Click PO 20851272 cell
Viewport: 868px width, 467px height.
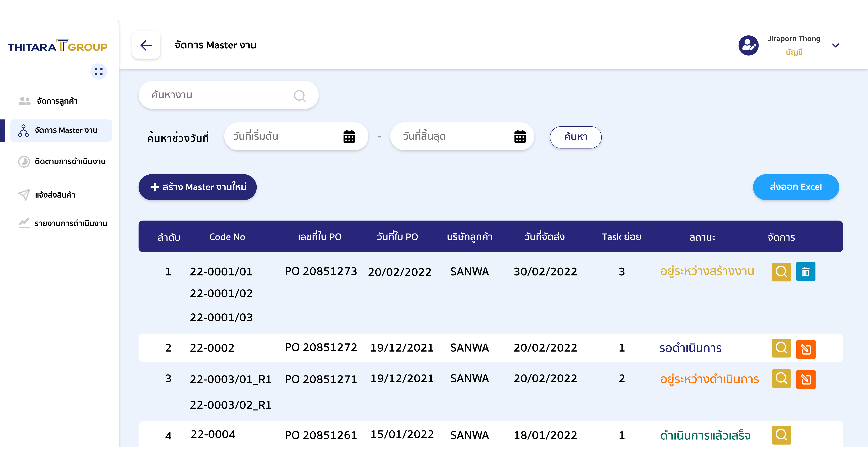pos(320,347)
